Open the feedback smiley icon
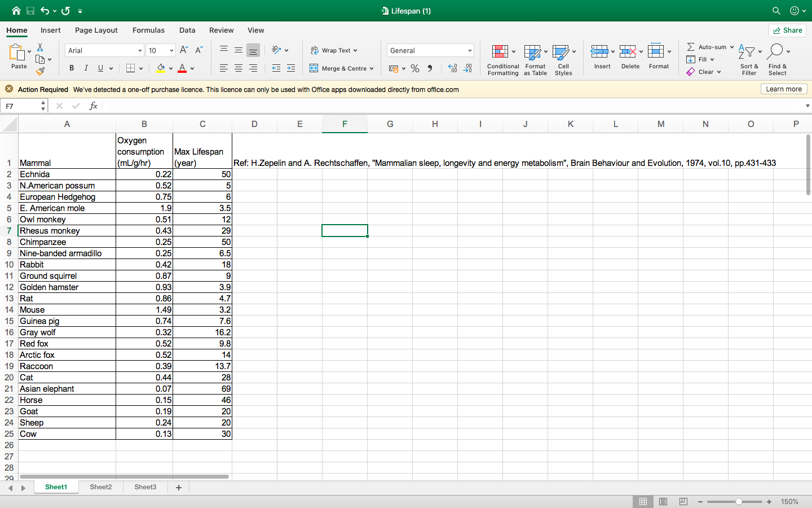Screen dimensions: 812x508 (795, 11)
